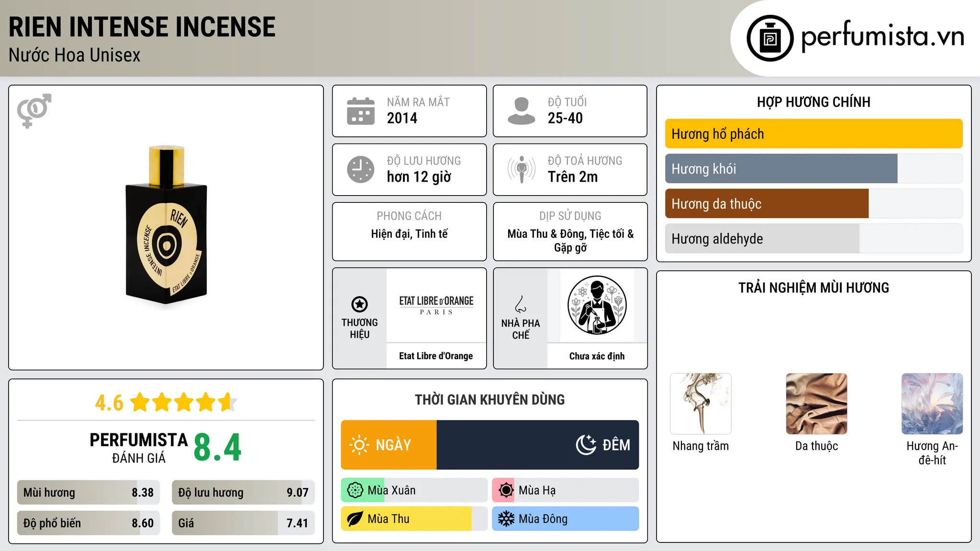Click the TRẢI NGHIỆM MÙI HƯƠNG heading
The height and width of the screenshot is (551, 980).
(813, 287)
